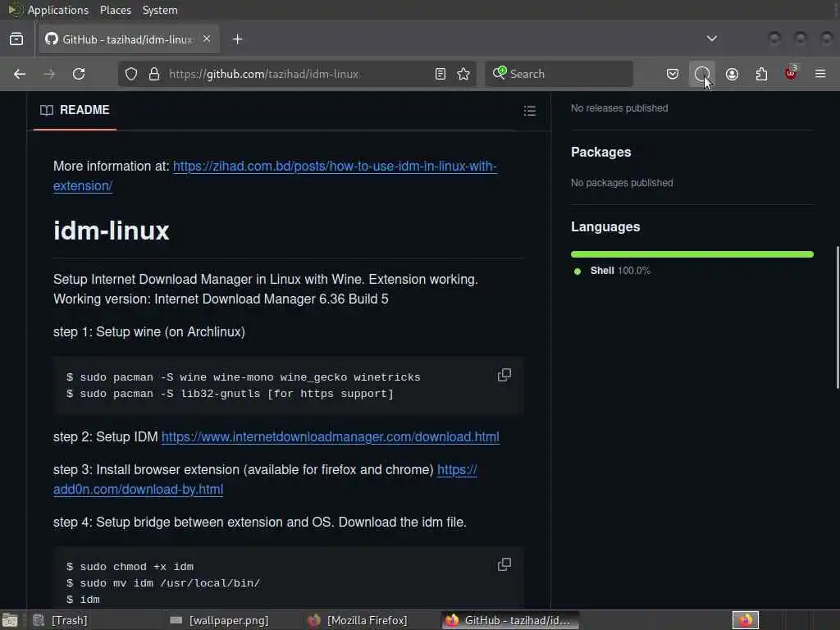The image size is (840, 630).
Task: Go back one page
Action: [20, 74]
